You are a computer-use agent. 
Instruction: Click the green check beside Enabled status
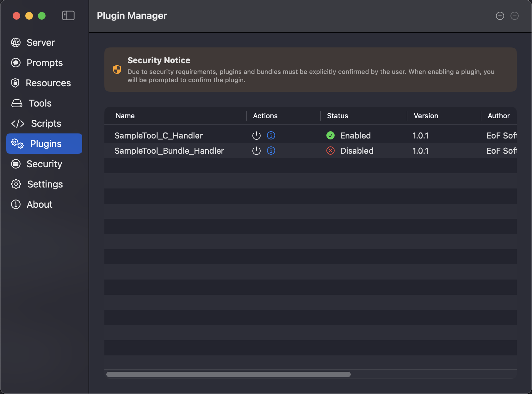331,135
